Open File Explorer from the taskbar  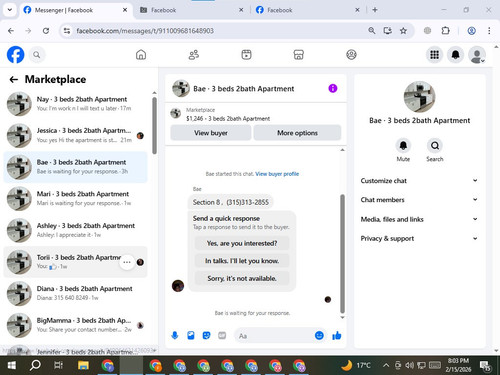coord(83,365)
